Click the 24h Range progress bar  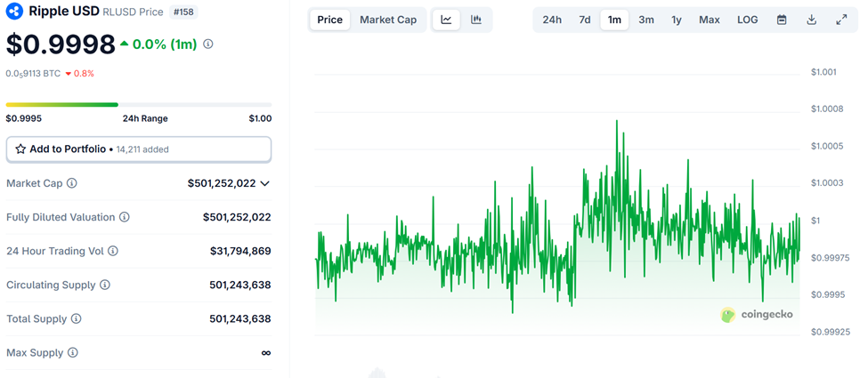138,105
